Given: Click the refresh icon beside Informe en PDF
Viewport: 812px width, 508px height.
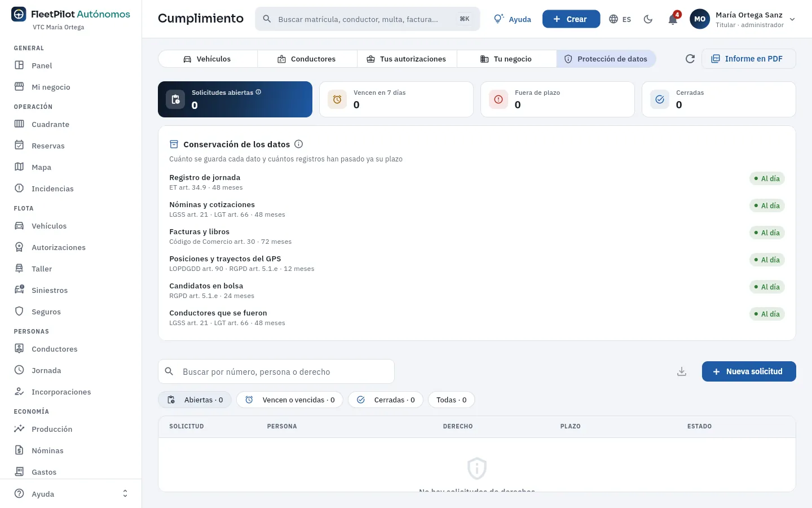Looking at the screenshot, I should (x=690, y=59).
